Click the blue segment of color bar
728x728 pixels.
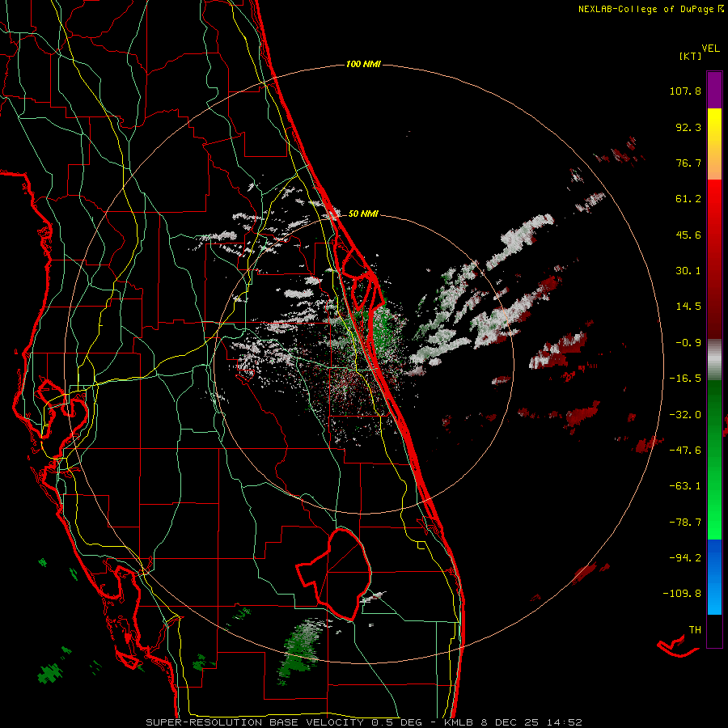pos(714,577)
